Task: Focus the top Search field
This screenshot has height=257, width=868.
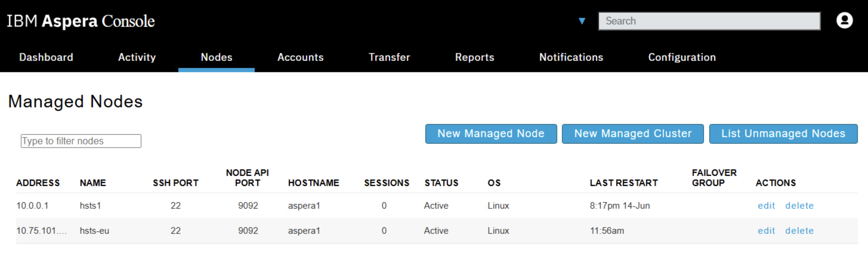Action: (709, 21)
